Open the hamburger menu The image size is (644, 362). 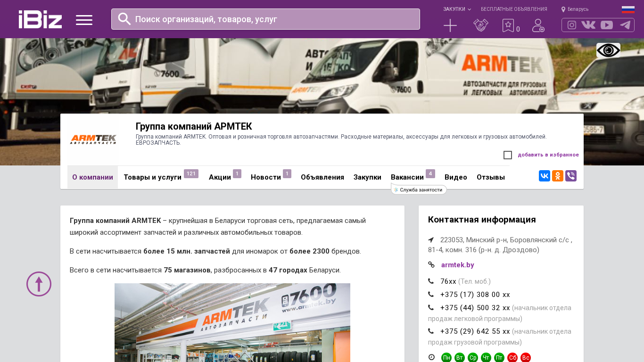84,20
